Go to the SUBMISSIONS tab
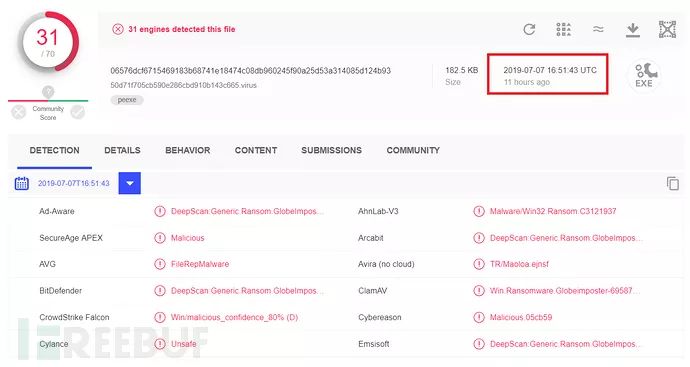 [331, 150]
